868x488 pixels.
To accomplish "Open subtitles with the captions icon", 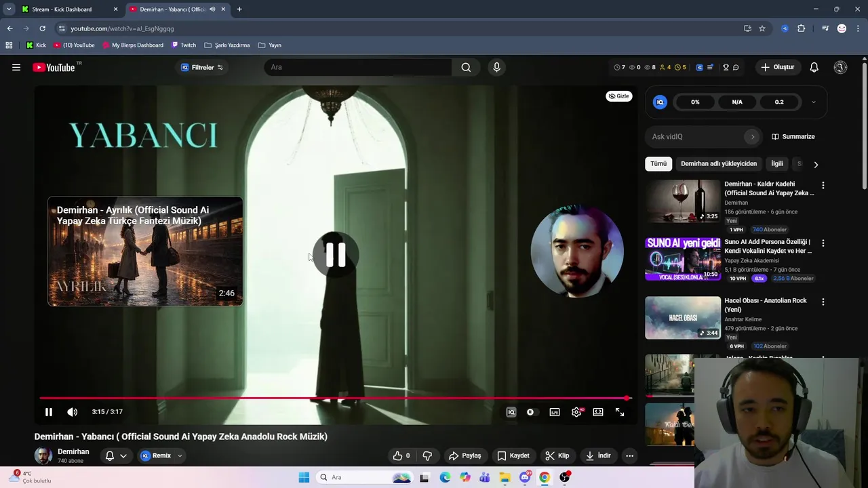I will 555,412.
